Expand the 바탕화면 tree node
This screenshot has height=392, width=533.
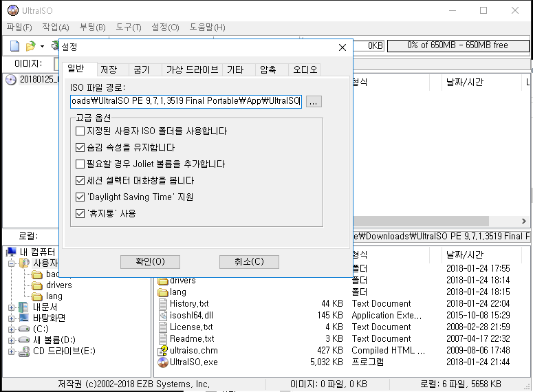click(x=11, y=318)
